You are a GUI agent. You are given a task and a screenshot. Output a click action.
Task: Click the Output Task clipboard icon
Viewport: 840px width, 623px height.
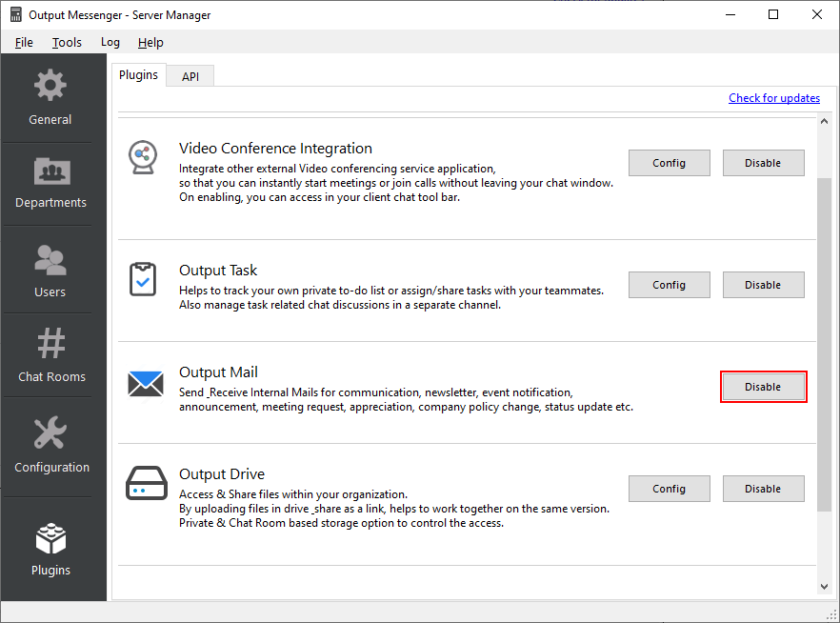143,279
